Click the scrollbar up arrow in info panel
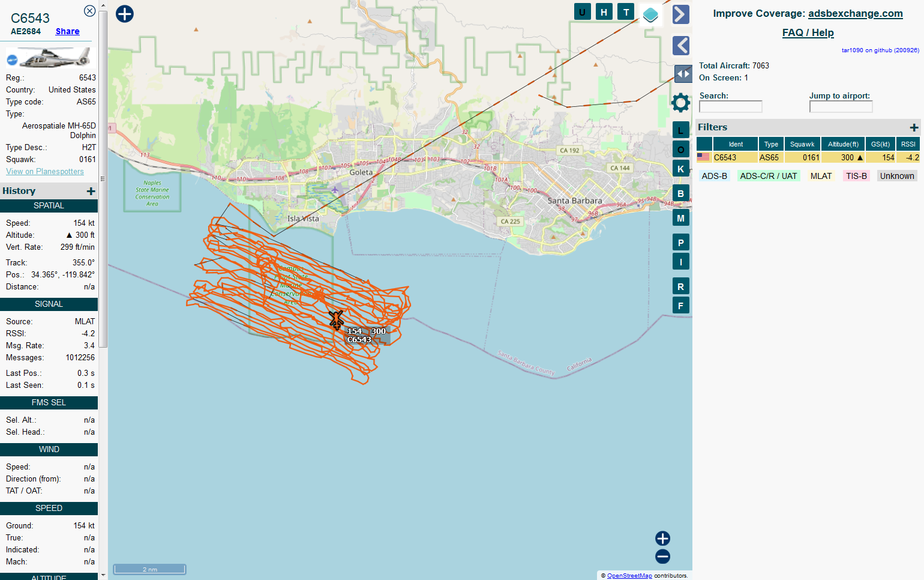This screenshot has height=580, width=924. [x=103, y=5]
